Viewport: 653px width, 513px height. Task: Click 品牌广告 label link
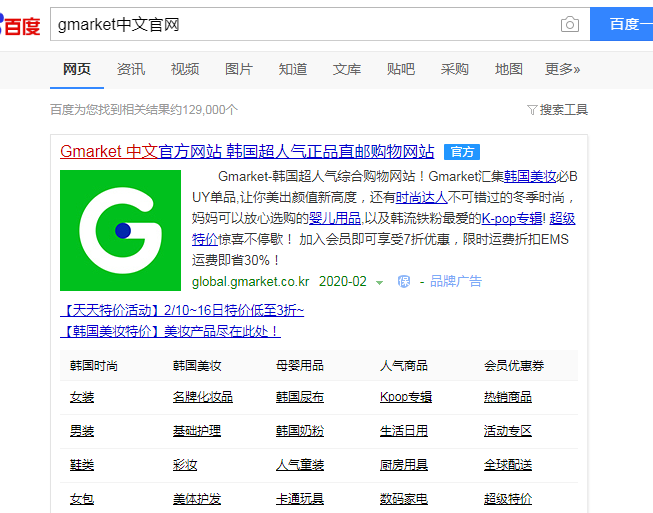click(x=456, y=281)
